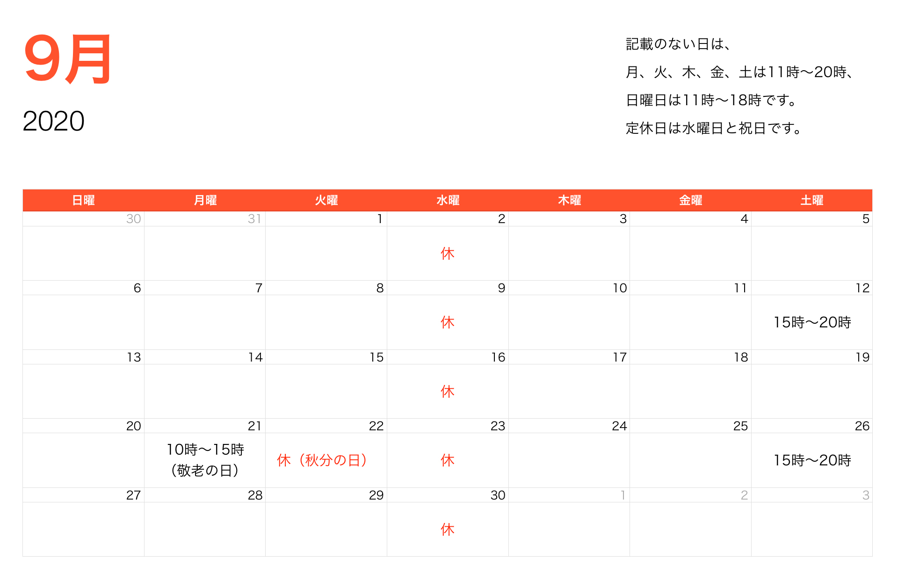Viewport: 905px width, 588px height.
Task: Select the 休 label on September 16
Action: tap(447, 392)
